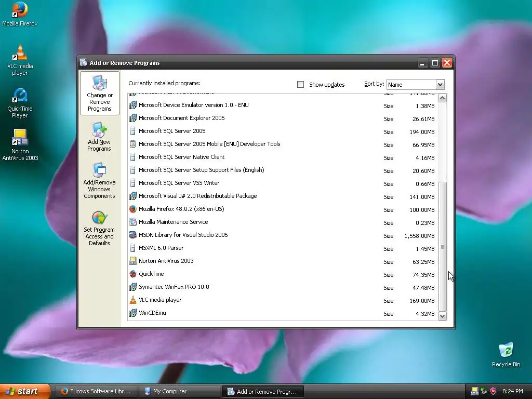Click icon of Microsoft Visual J# 2.0 entry
This screenshot has height=399, width=532.
[132, 196]
